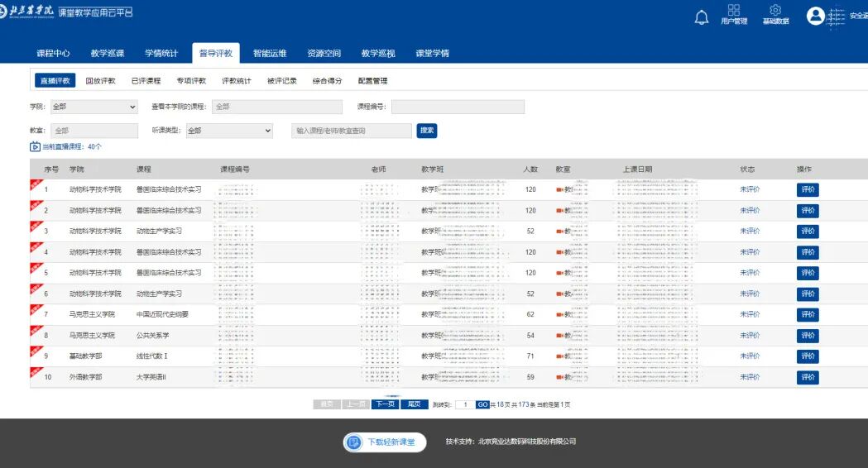Click the live-course icon beside 当前直播课程

pos(35,146)
